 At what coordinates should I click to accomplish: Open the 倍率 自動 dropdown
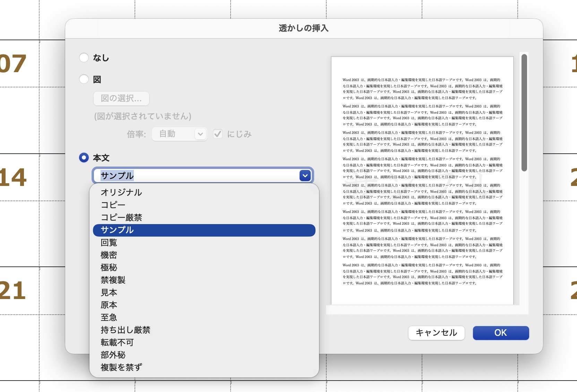click(x=180, y=134)
